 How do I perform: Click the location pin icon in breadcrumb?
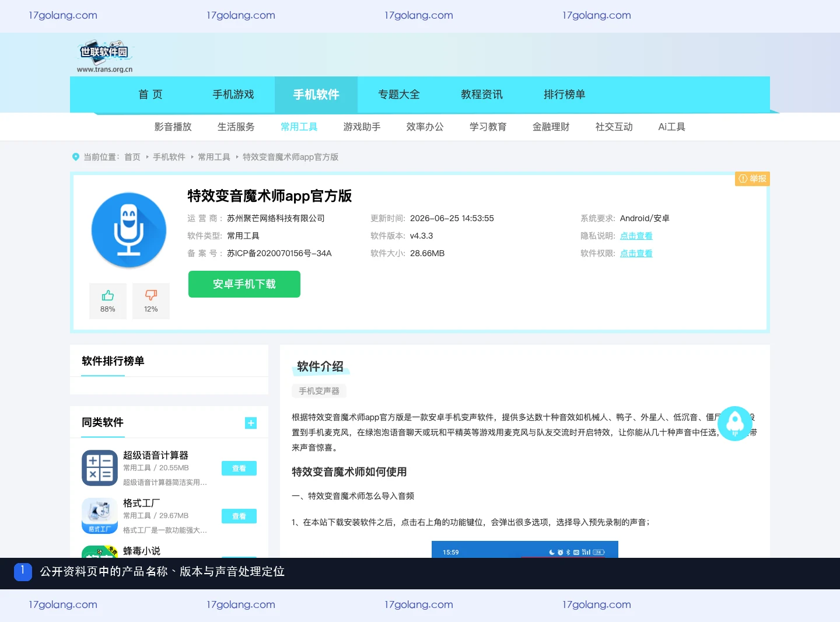click(x=75, y=157)
